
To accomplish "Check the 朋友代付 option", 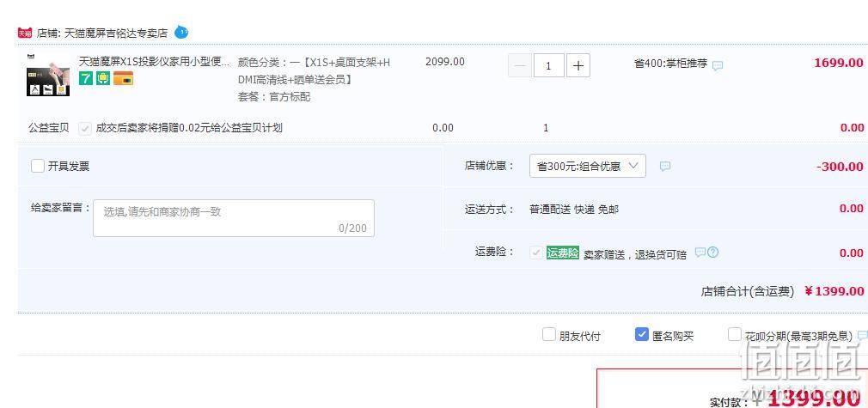I will coord(548,334).
